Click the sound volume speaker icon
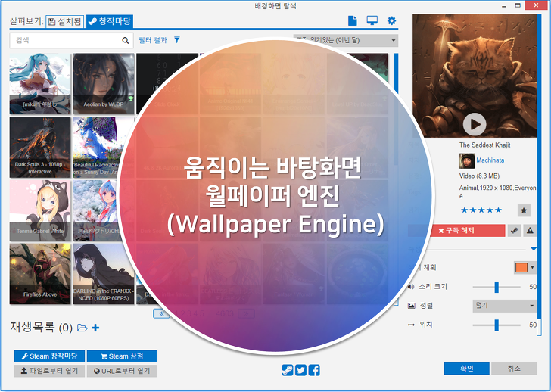This screenshot has width=551, height=392. [x=411, y=287]
